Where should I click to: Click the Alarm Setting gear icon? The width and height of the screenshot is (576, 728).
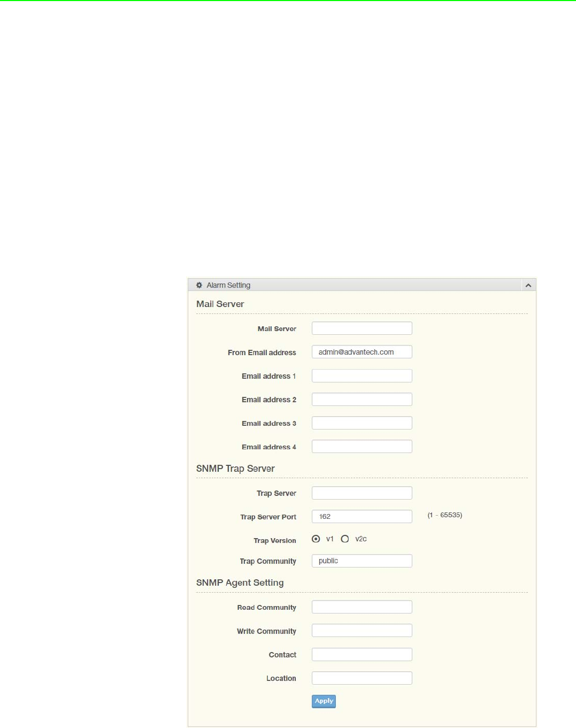coord(199,285)
